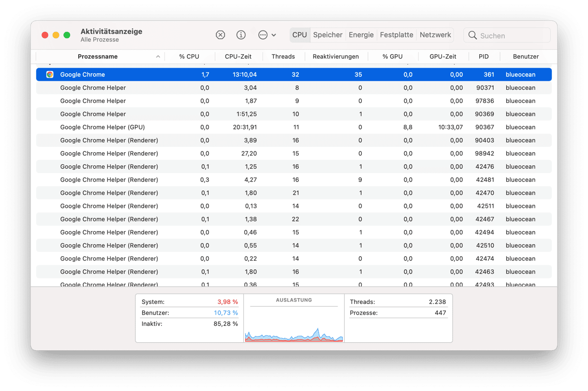Image resolution: width=588 pixels, height=391 pixels.
Task: Select Renderer process with PID 42463
Action: (x=294, y=272)
